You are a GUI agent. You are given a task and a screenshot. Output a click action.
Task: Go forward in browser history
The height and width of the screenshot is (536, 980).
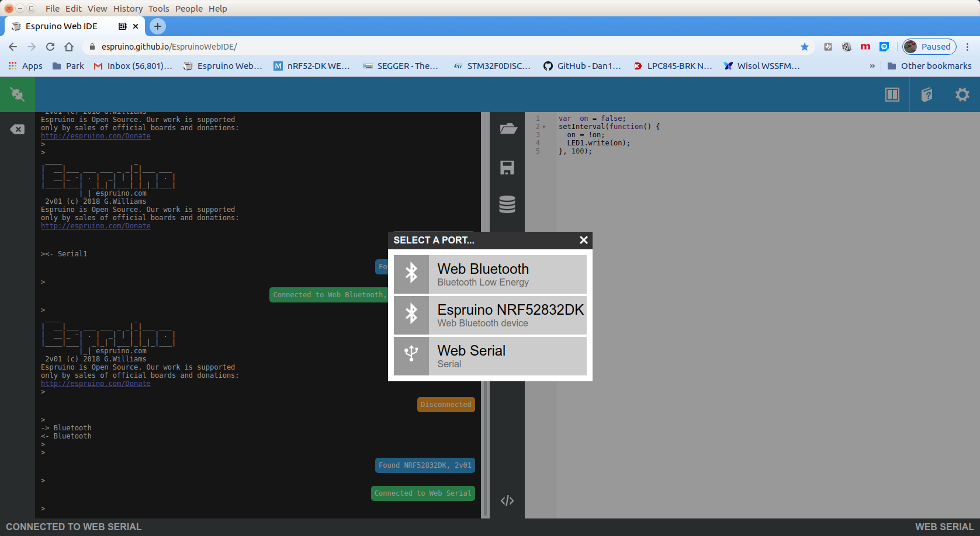click(32, 47)
